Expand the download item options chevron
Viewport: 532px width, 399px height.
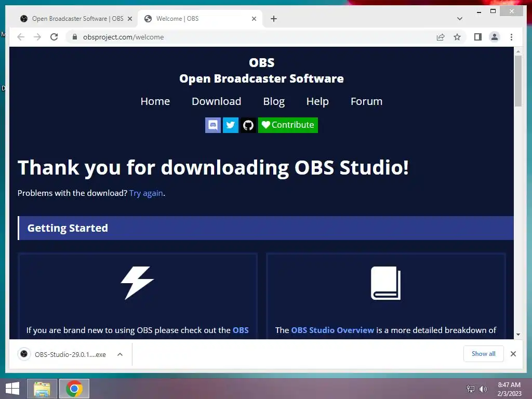pyautogui.click(x=120, y=354)
